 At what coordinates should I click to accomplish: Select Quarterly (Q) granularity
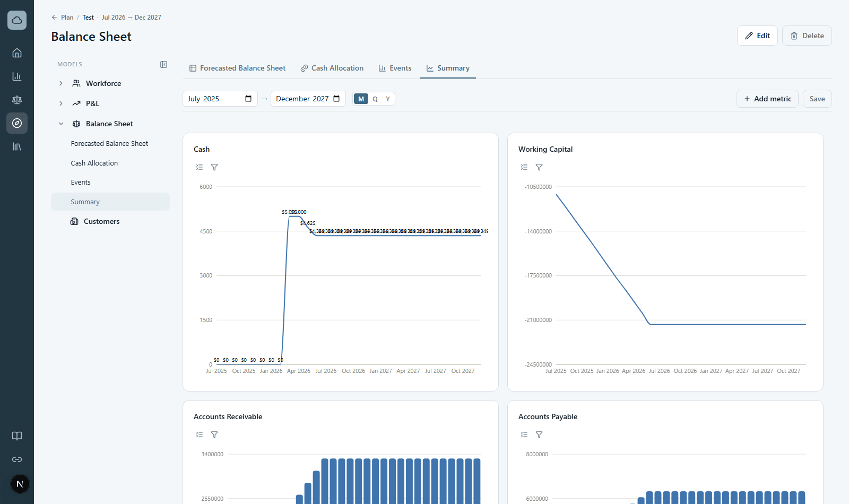[375, 99]
